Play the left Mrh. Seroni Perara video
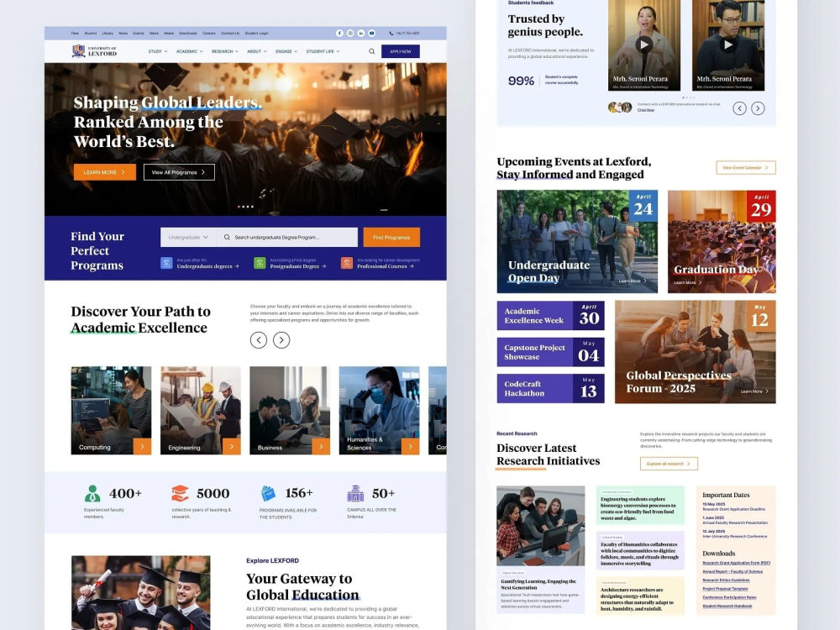Image resolution: width=840 pixels, height=630 pixels. (644, 45)
